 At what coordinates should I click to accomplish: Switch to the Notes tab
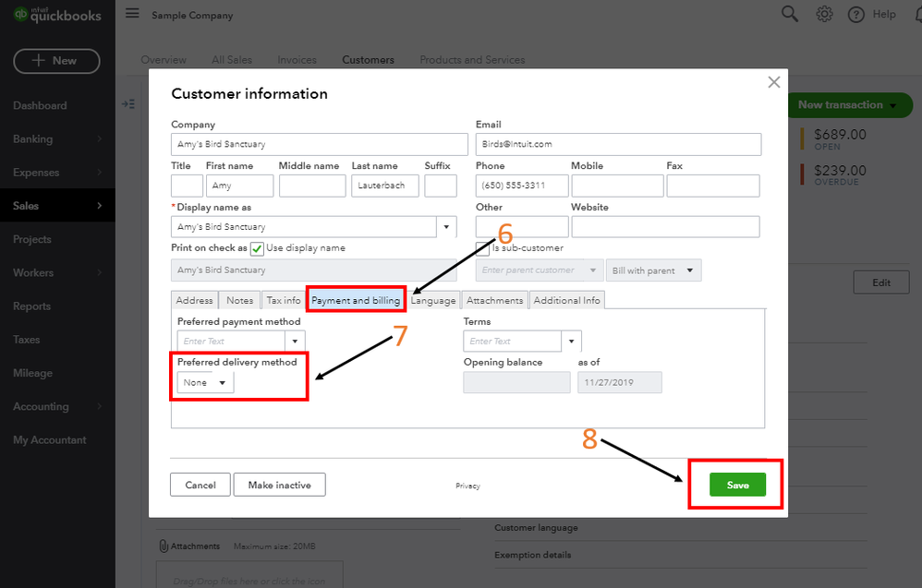(x=240, y=300)
